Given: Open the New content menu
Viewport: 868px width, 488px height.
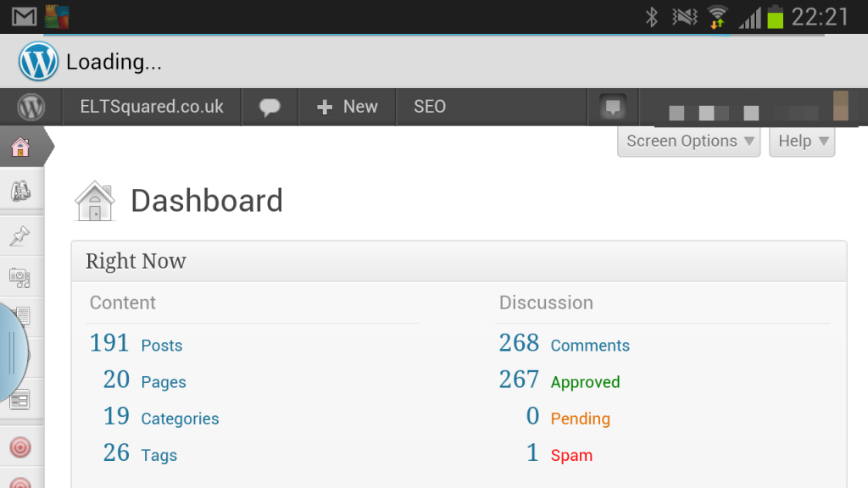Looking at the screenshot, I should [347, 107].
